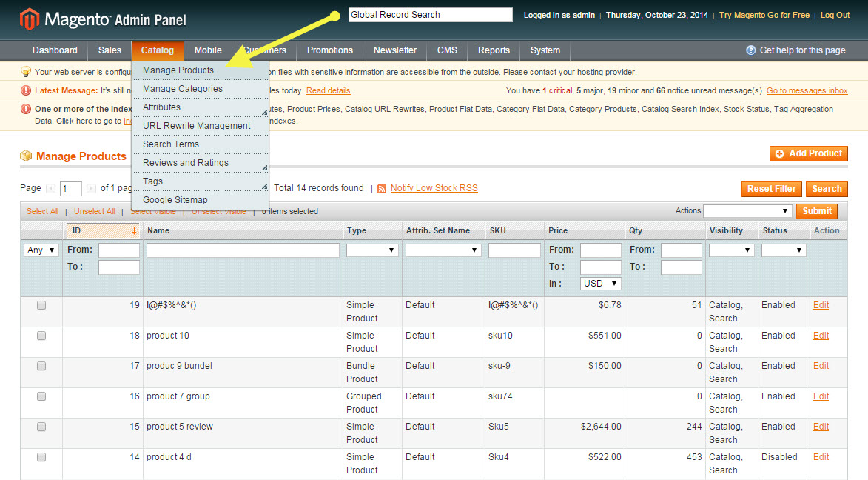Click the Unselect All link
The height and width of the screenshot is (480, 868).
[95, 211]
